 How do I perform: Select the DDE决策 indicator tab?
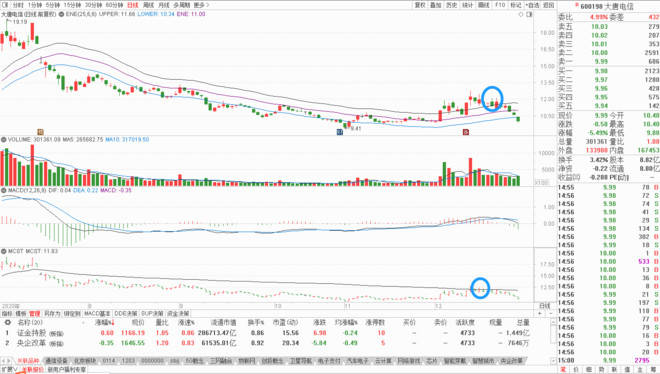(126, 313)
